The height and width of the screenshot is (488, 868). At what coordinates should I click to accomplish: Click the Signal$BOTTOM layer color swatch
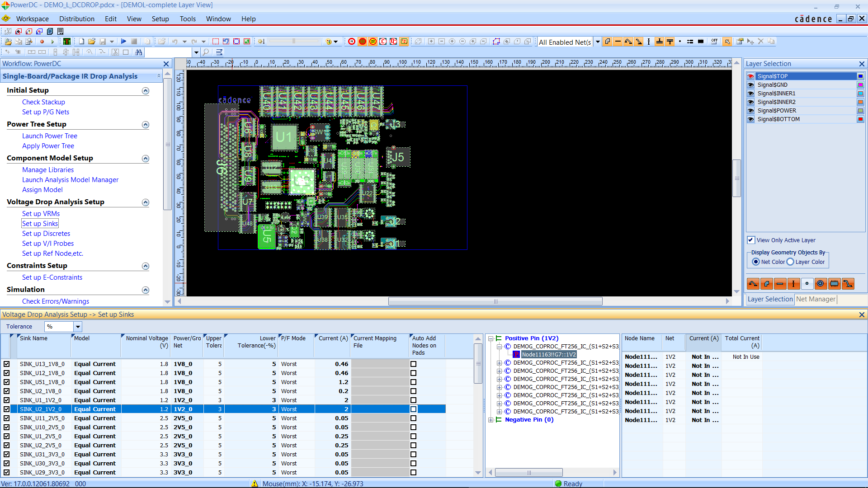point(860,119)
